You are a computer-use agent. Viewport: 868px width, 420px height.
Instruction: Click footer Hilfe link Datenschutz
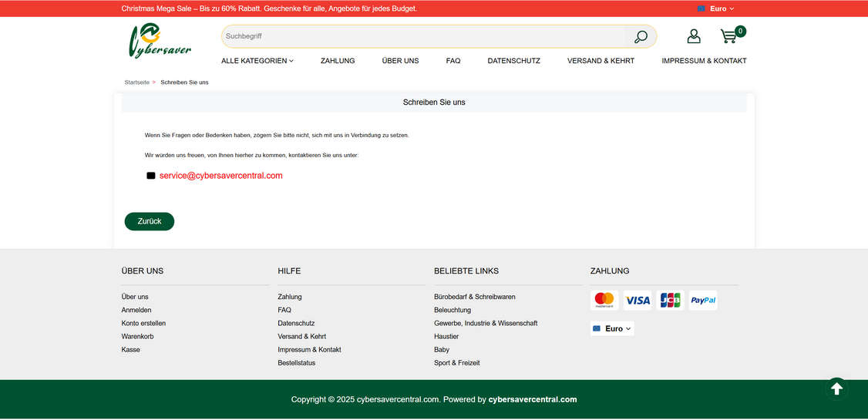coord(296,324)
